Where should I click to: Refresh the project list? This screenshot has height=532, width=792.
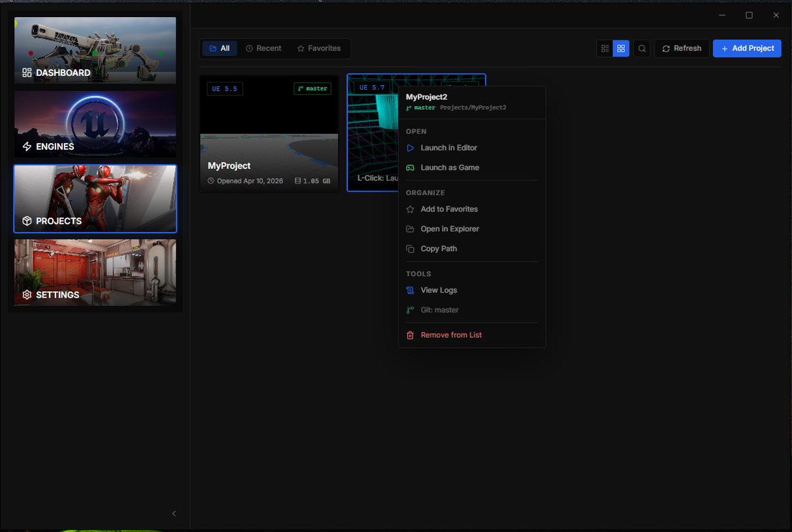coord(682,48)
